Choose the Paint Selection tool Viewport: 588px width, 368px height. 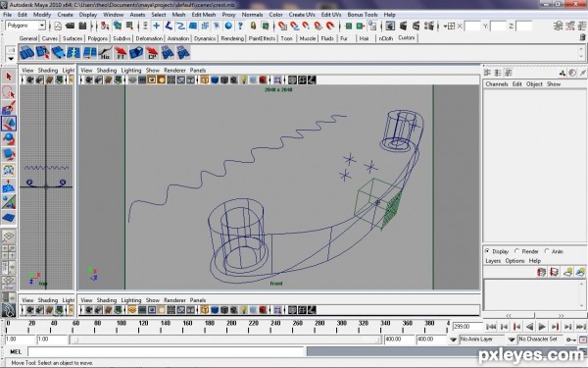pos(9,108)
